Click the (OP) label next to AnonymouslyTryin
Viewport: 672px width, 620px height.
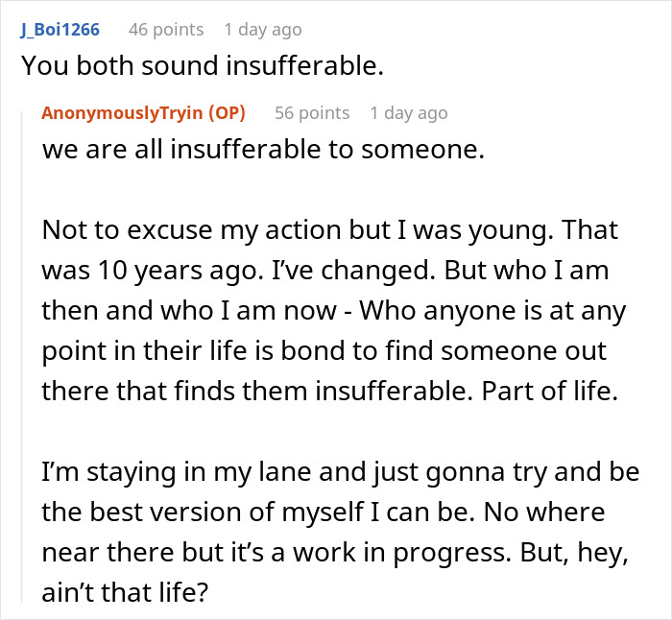point(226,112)
